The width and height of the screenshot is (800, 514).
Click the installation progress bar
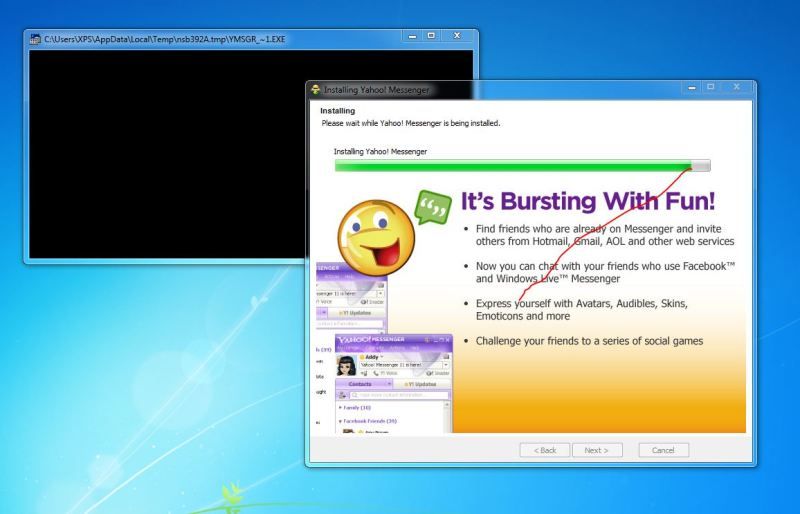(522, 165)
